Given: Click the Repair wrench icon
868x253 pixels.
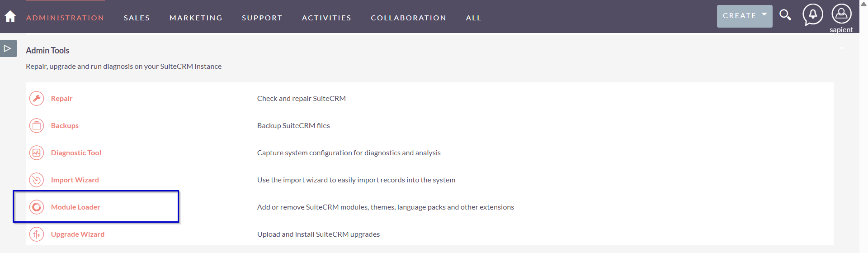Looking at the screenshot, I should click(37, 98).
